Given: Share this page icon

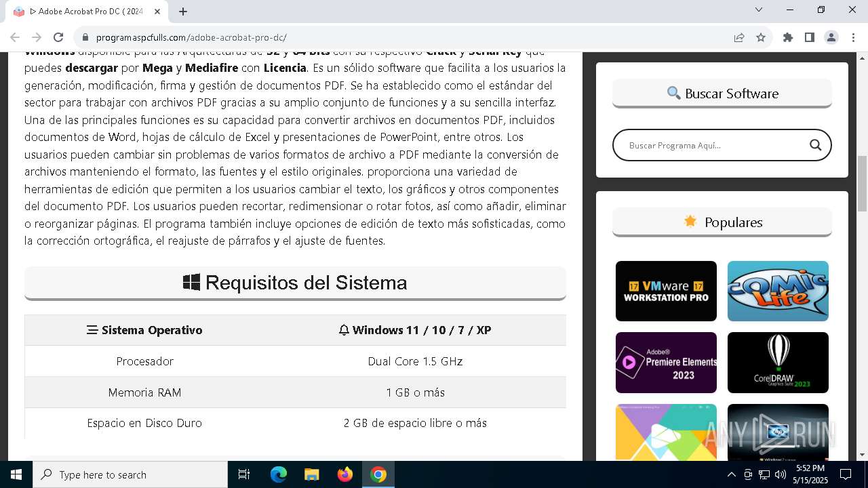Looking at the screenshot, I should point(739,37).
